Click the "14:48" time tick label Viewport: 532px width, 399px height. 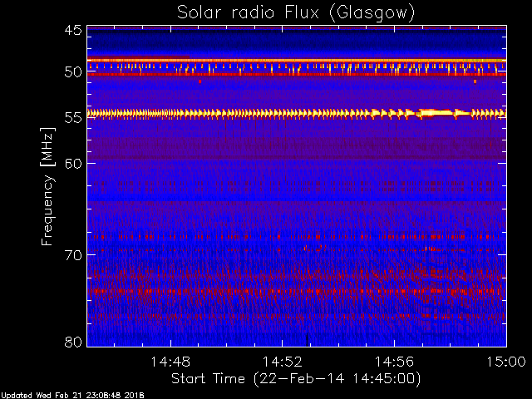[x=170, y=362]
